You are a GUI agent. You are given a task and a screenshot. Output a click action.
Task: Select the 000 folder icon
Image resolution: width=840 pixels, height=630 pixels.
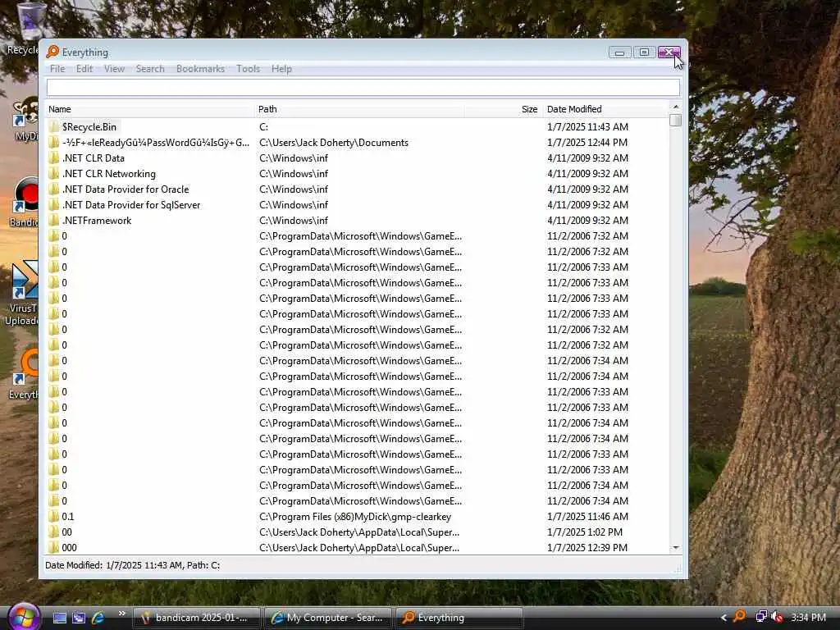53,547
